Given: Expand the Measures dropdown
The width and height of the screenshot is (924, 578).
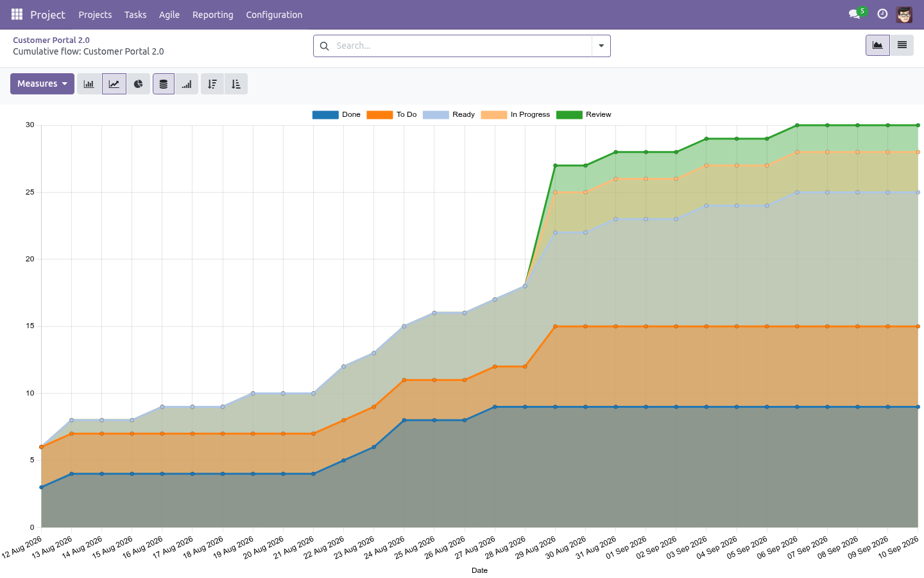Looking at the screenshot, I should pos(42,84).
